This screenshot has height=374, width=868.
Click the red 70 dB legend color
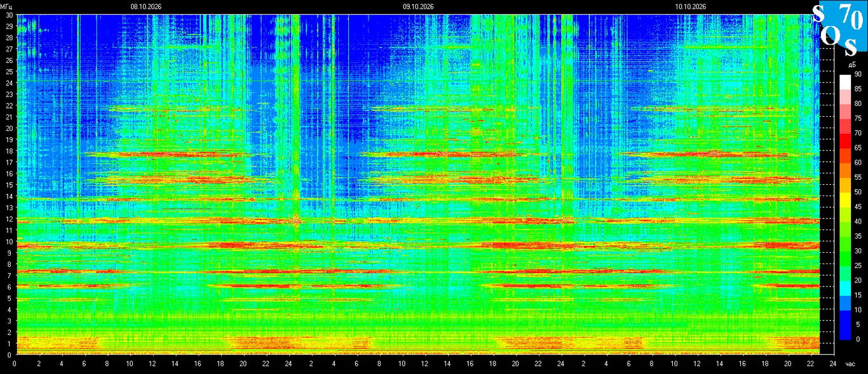(844, 140)
